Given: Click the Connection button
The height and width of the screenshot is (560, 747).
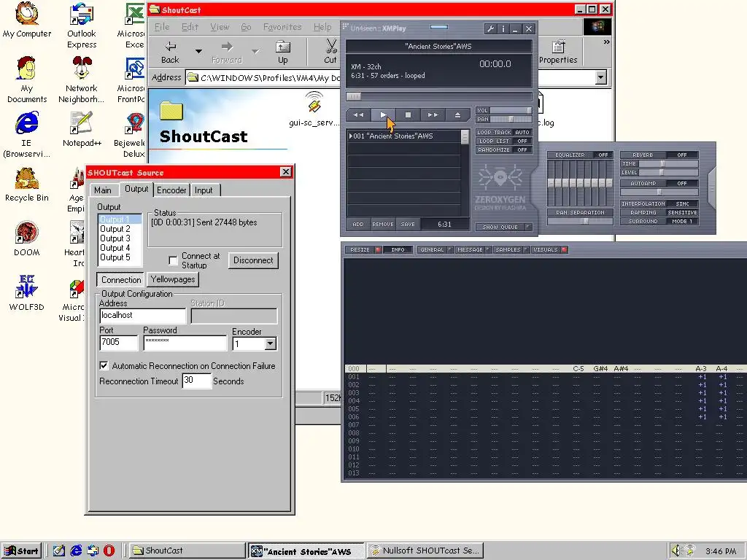Looking at the screenshot, I should (x=121, y=279).
